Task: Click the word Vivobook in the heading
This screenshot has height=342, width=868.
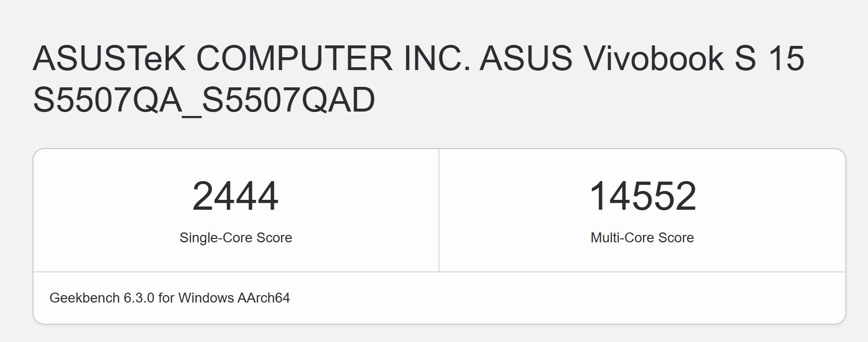Action: (x=653, y=58)
